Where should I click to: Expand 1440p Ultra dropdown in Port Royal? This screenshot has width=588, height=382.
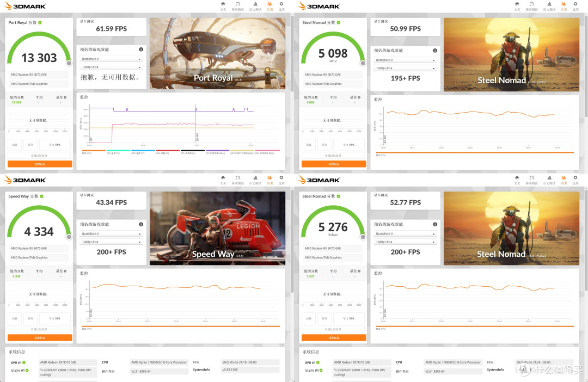coord(112,67)
